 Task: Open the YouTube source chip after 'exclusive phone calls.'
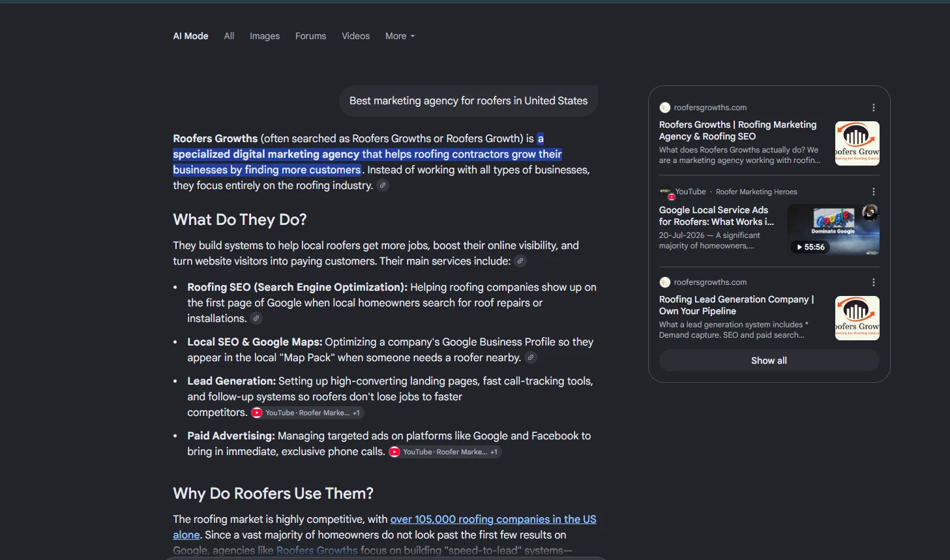[x=445, y=452]
